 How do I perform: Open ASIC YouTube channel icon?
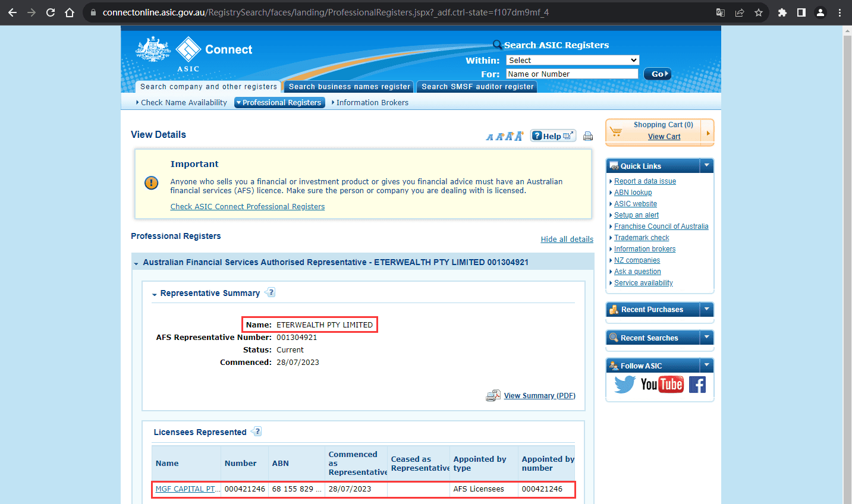click(x=662, y=385)
